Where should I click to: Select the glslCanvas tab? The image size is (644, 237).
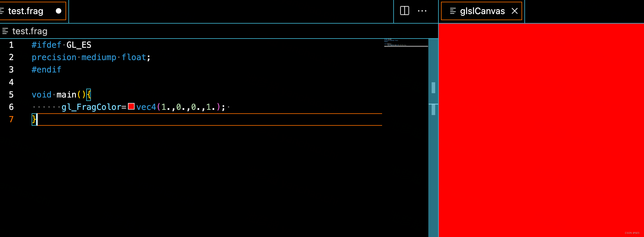click(482, 11)
